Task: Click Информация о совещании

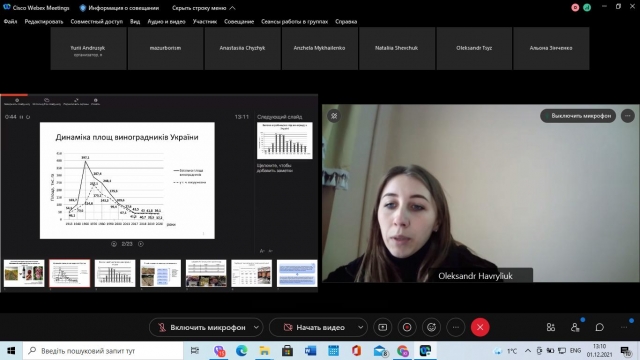Action: click(x=119, y=8)
